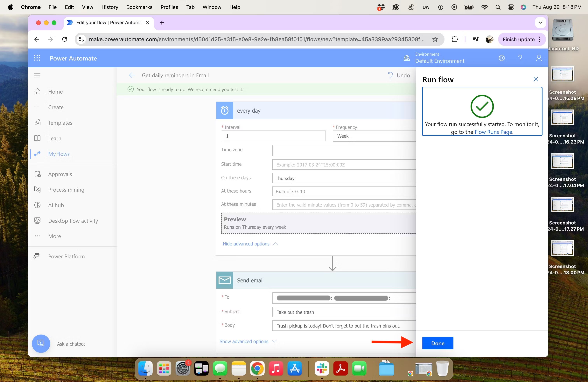Open the Power Automate app launcher grid

37,58
